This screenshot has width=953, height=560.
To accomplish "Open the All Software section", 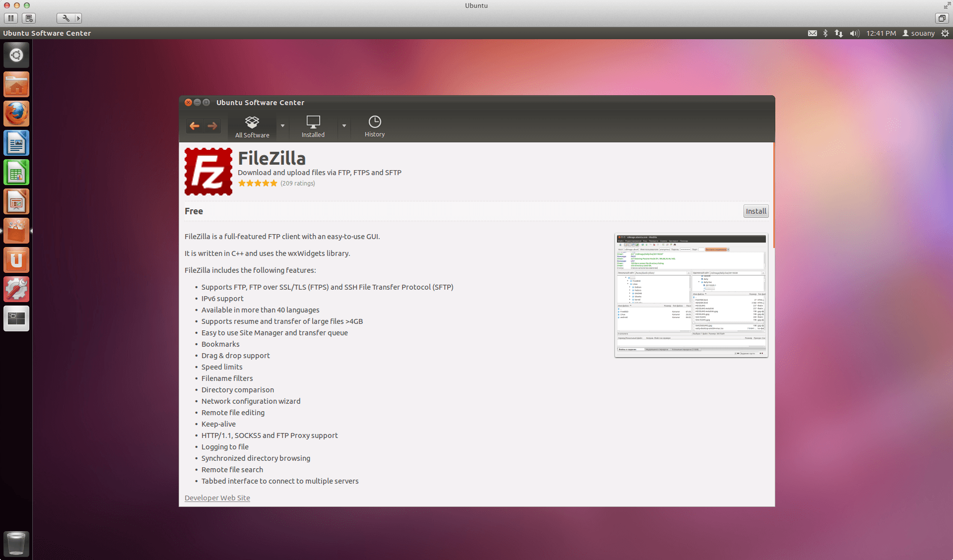I will click(252, 127).
